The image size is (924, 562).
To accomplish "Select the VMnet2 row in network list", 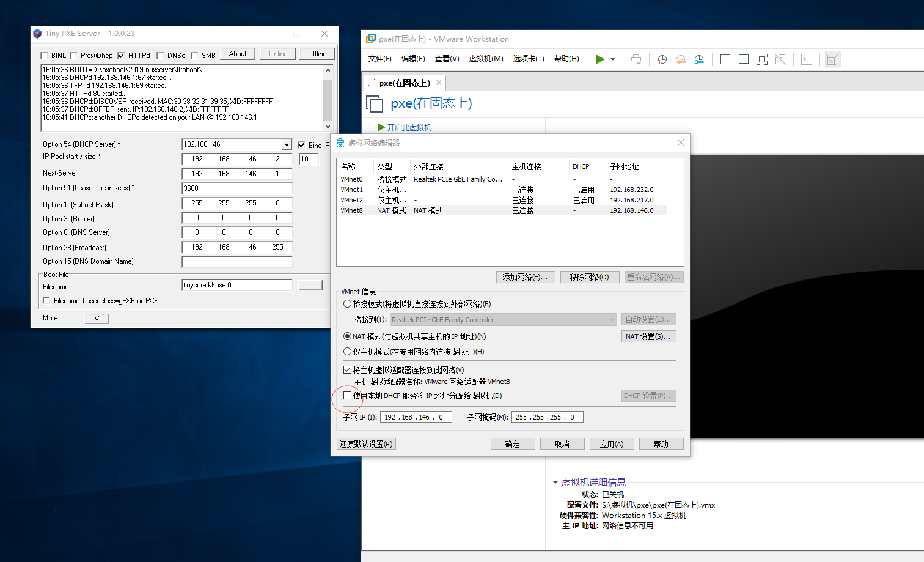I will pos(502,200).
